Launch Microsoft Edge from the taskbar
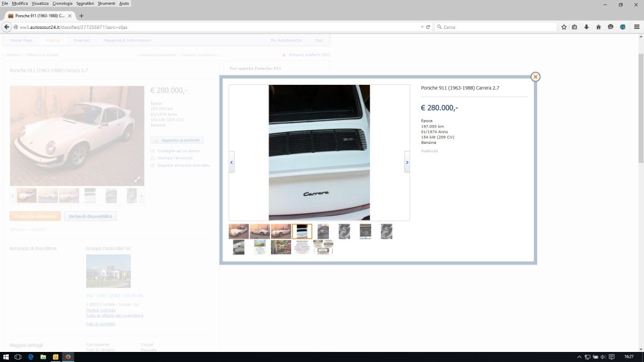644x362 pixels. click(30, 357)
